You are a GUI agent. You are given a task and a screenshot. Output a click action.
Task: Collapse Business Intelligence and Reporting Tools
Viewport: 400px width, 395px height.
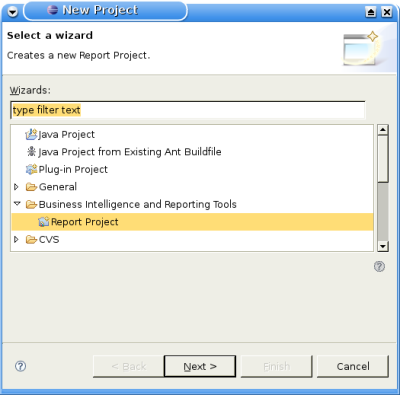click(x=17, y=204)
